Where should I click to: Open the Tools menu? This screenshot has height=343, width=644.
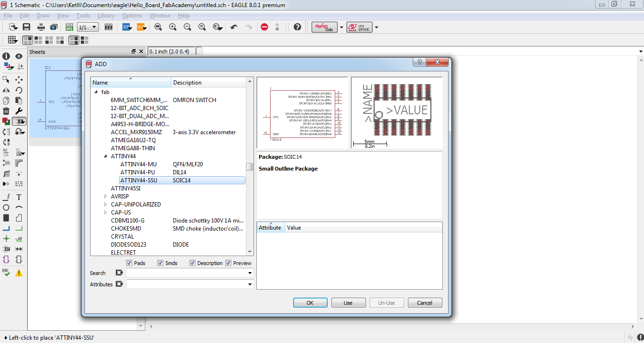(x=83, y=16)
